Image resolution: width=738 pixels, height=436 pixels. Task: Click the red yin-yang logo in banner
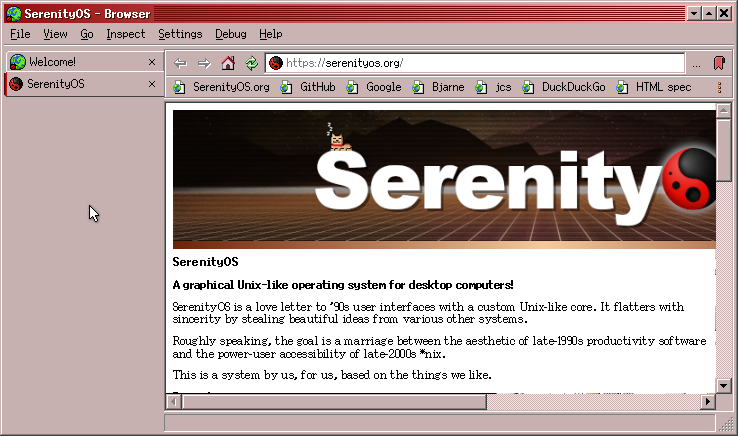pos(689,179)
